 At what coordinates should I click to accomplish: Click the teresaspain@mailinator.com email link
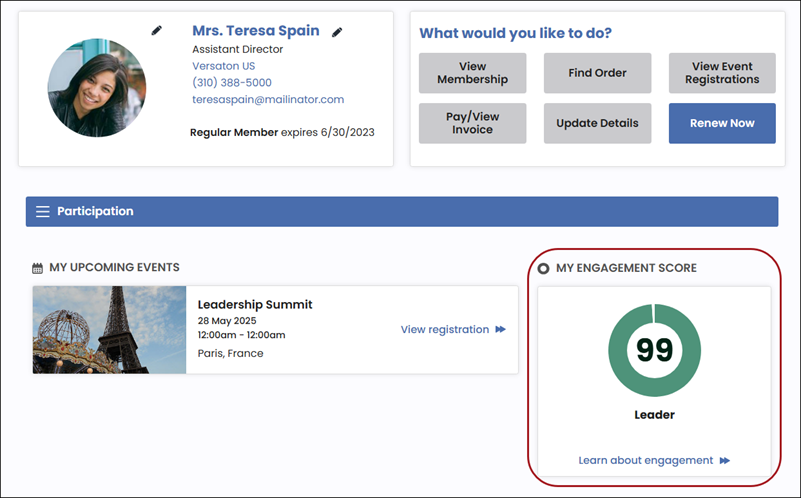pyautogui.click(x=268, y=99)
